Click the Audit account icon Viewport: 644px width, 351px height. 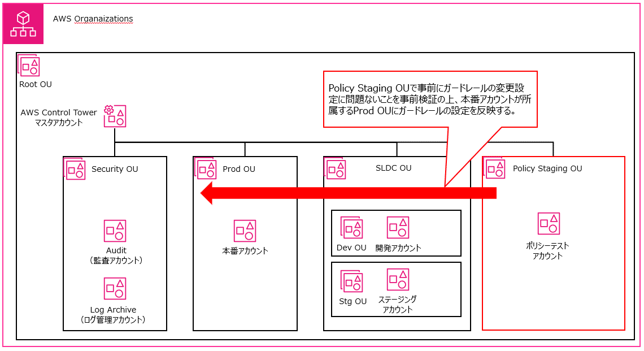tap(115, 231)
